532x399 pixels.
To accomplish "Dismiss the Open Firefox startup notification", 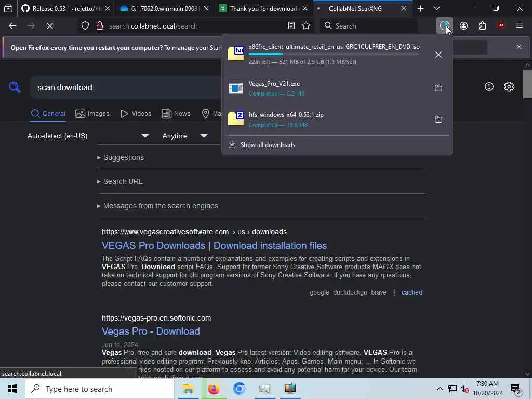I will (x=519, y=47).
